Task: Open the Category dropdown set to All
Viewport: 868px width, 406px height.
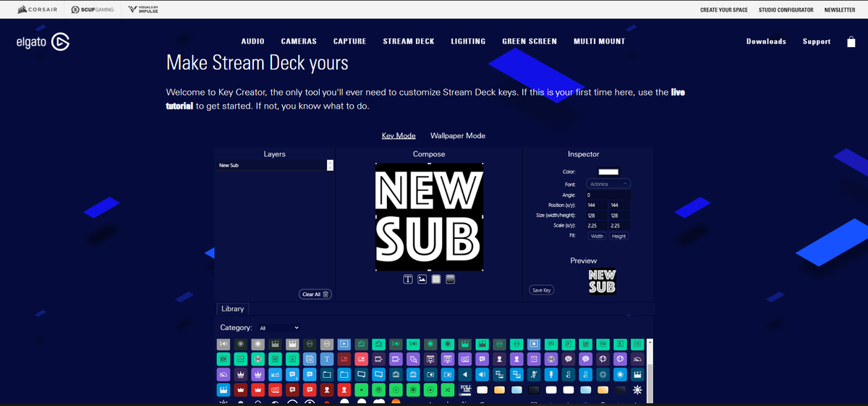Action: click(x=278, y=328)
